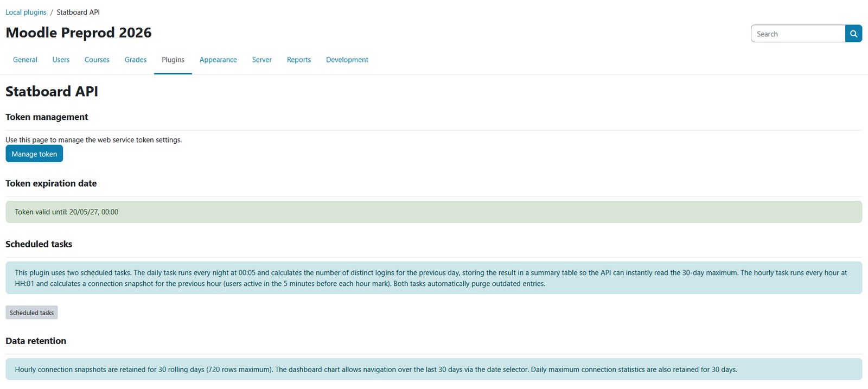Click the Token expiration date heading
868x389 pixels.
tap(51, 183)
